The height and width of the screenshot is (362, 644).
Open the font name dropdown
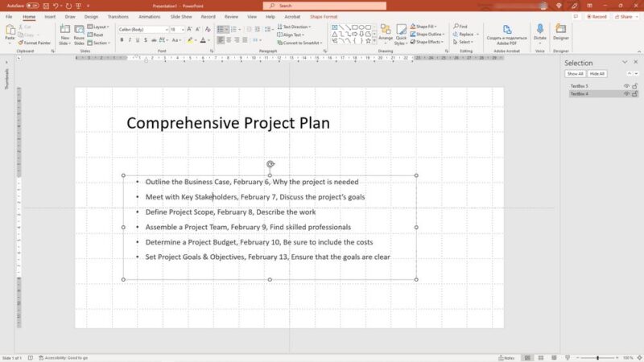tap(165, 29)
